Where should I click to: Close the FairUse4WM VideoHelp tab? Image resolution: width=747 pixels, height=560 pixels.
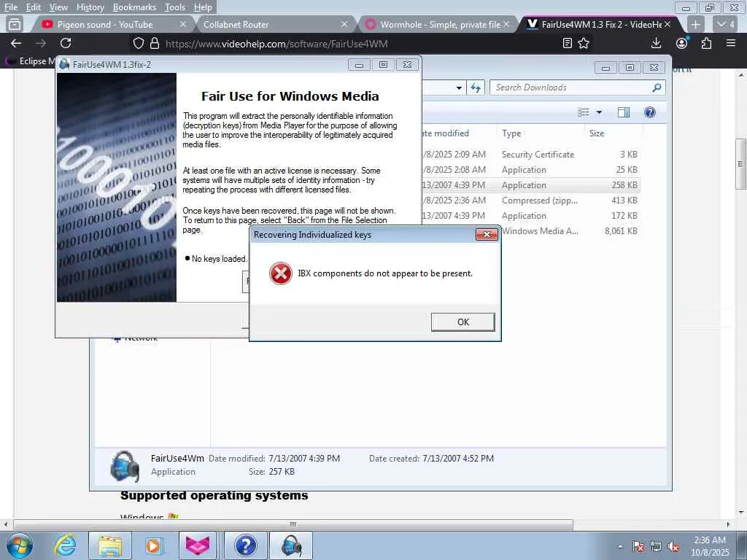click(667, 24)
